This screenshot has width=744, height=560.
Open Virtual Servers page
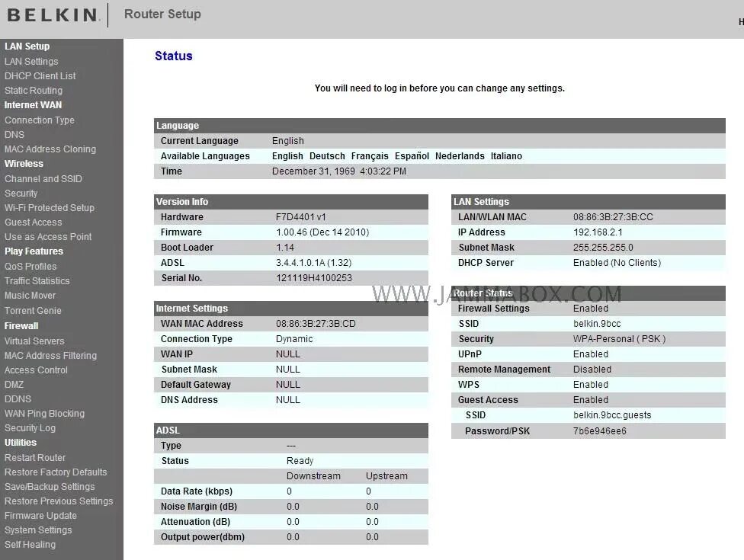(34, 341)
